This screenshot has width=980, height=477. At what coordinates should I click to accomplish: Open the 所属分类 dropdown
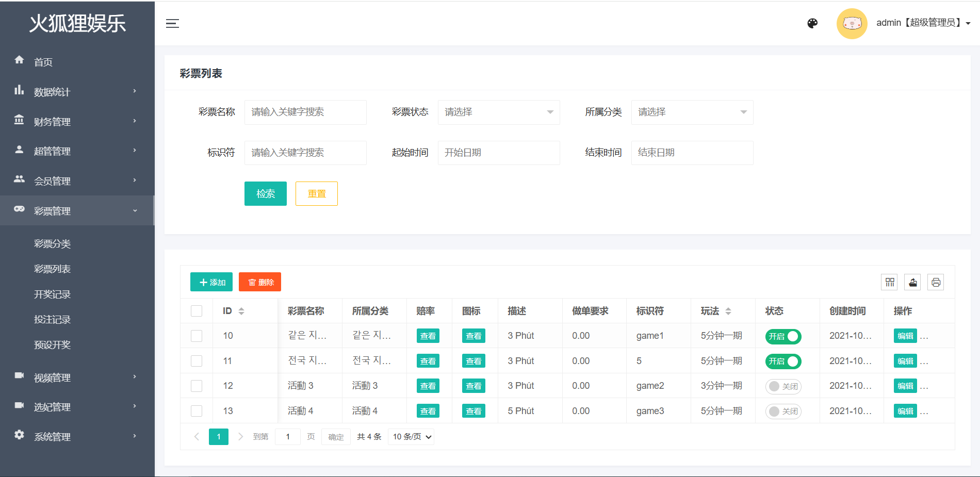click(692, 112)
